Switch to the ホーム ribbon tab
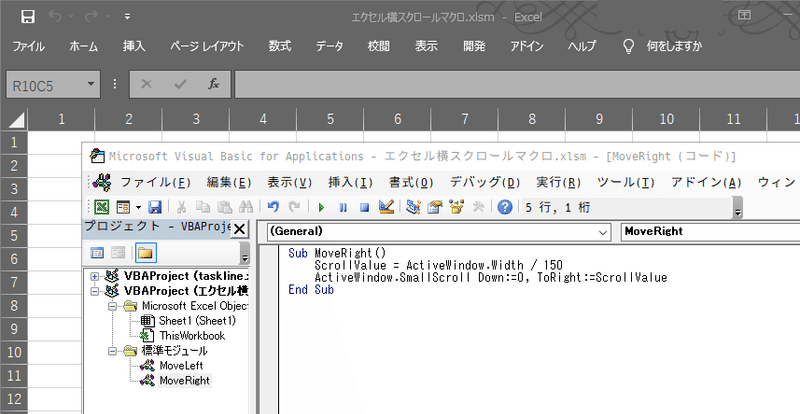The height and width of the screenshot is (414, 800). 84,46
